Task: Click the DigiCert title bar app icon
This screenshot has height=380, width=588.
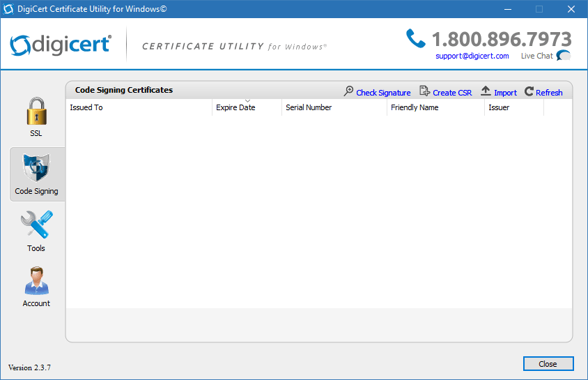Action: (x=8, y=9)
